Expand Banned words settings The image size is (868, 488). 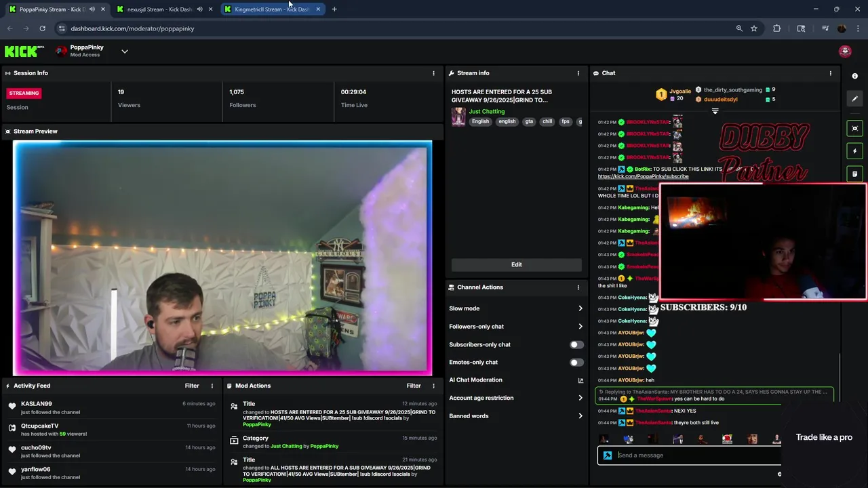point(516,416)
